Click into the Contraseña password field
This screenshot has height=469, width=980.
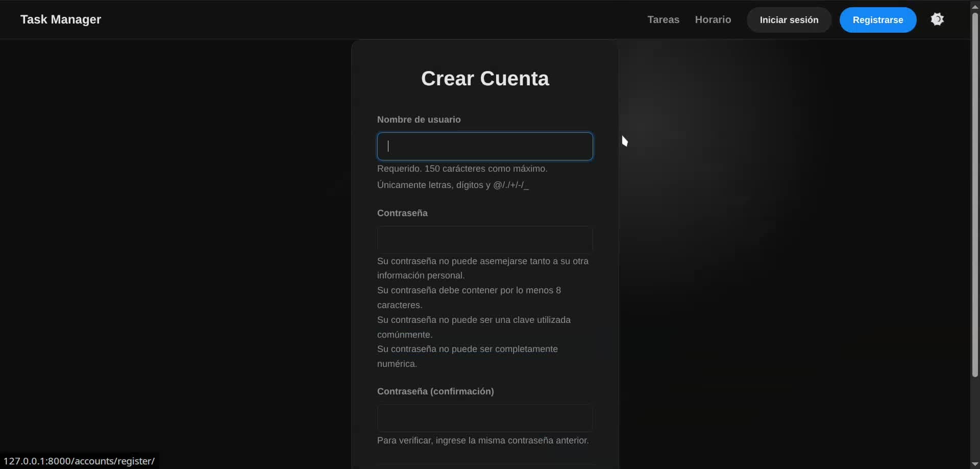[484, 240]
